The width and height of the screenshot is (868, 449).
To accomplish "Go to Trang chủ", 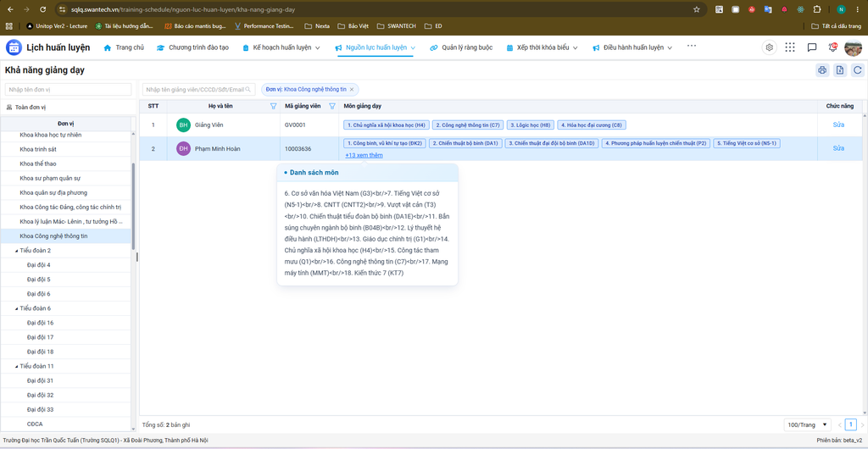I will (124, 47).
